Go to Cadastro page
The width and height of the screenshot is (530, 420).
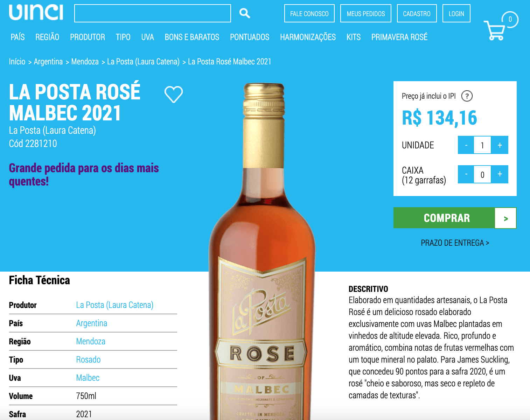[x=417, y=13]
